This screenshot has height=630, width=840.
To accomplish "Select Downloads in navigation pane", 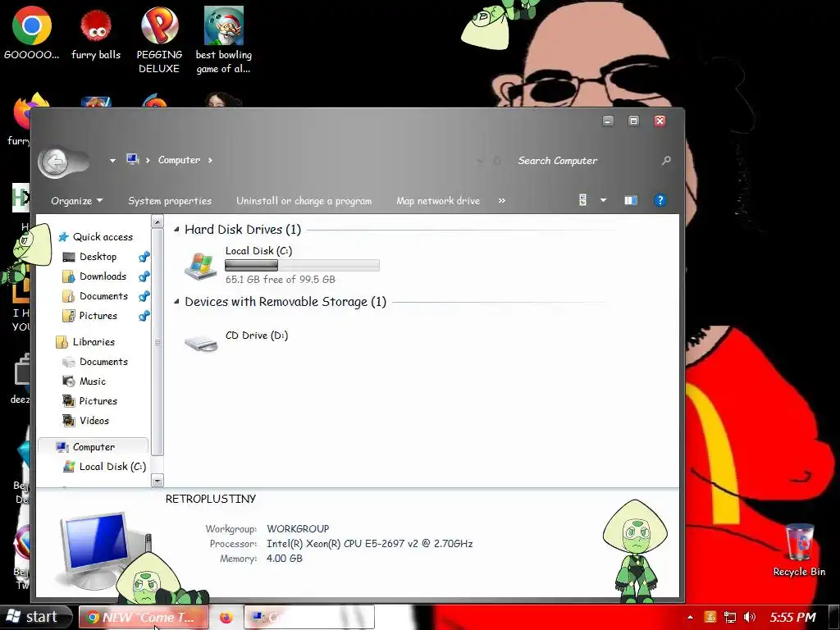I will [x=103, y=276].
